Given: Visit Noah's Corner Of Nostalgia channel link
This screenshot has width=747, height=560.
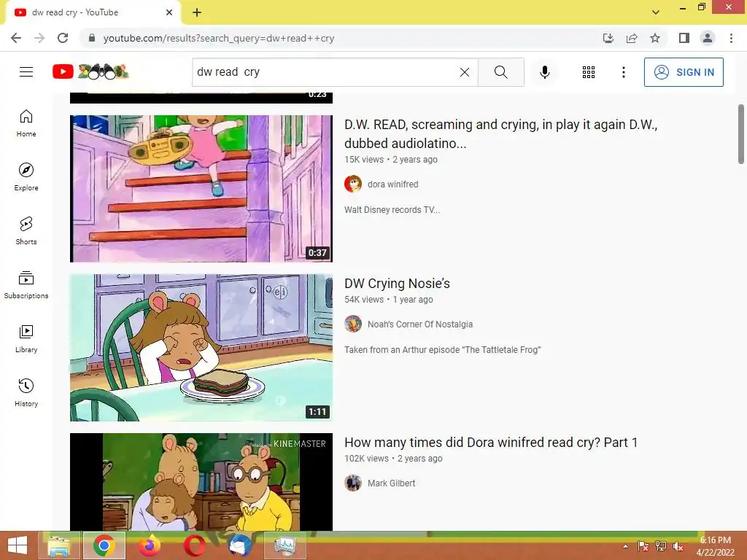Looking at the screenshot, I should (419, 324).
